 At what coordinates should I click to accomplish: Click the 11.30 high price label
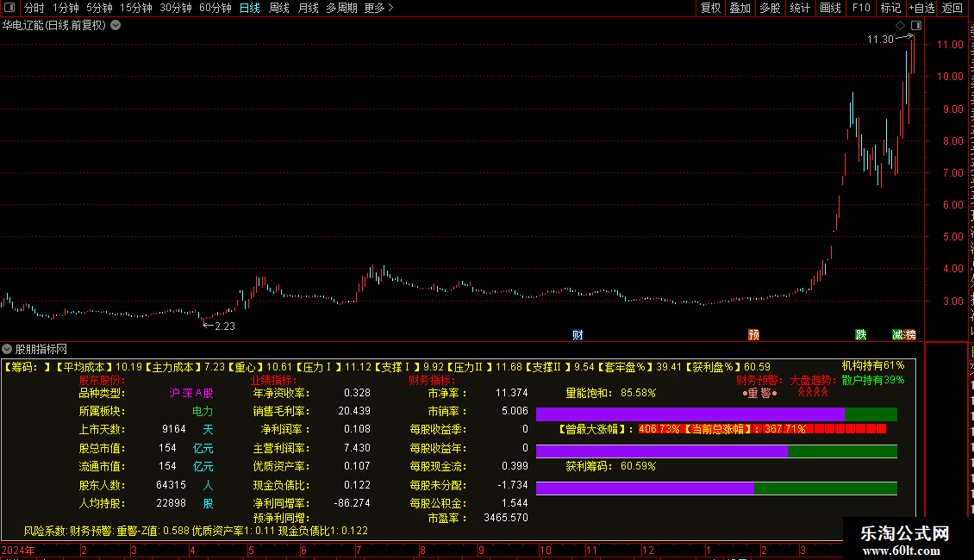click(880, 39)
